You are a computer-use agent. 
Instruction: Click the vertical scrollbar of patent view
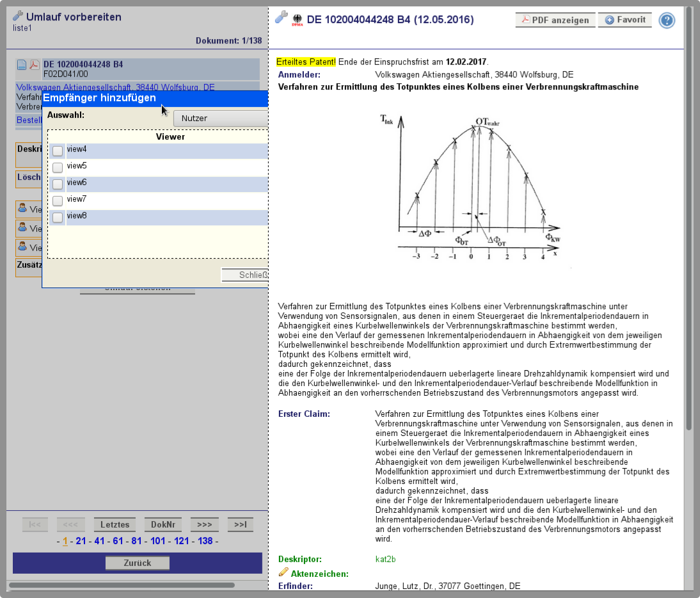(x=688, y=218)
